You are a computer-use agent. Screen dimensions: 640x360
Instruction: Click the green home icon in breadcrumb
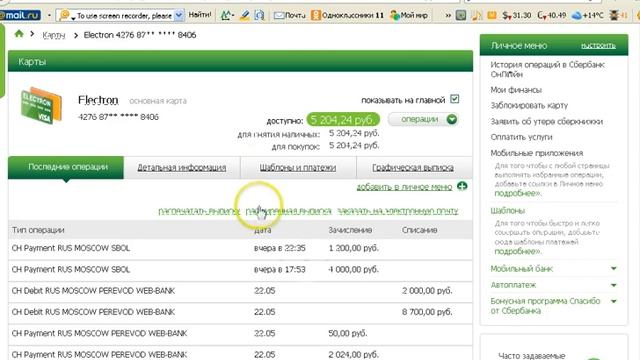19,34
